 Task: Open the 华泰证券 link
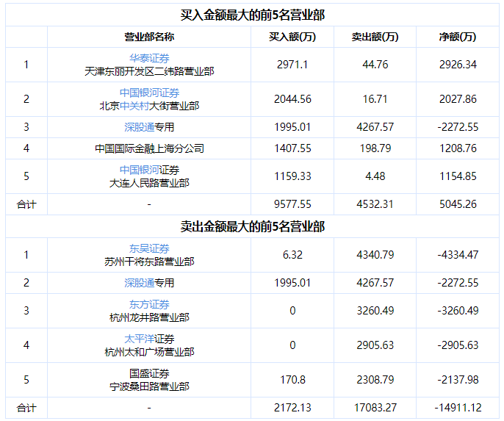[x=149, y=58]
